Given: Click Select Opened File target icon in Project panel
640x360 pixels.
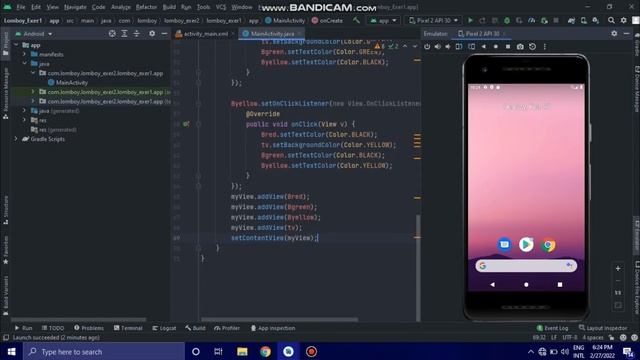Looking at the screenshot, I should (x=112, y=33).
